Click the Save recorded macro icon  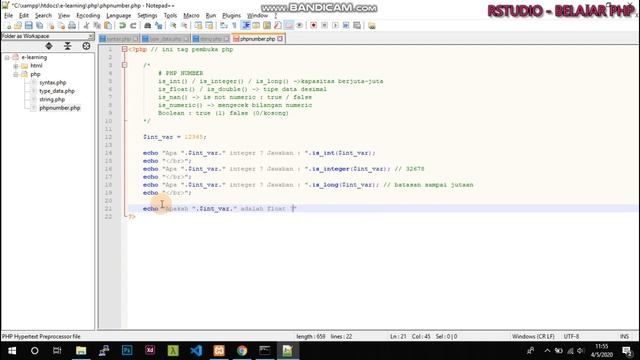[357, 26]
